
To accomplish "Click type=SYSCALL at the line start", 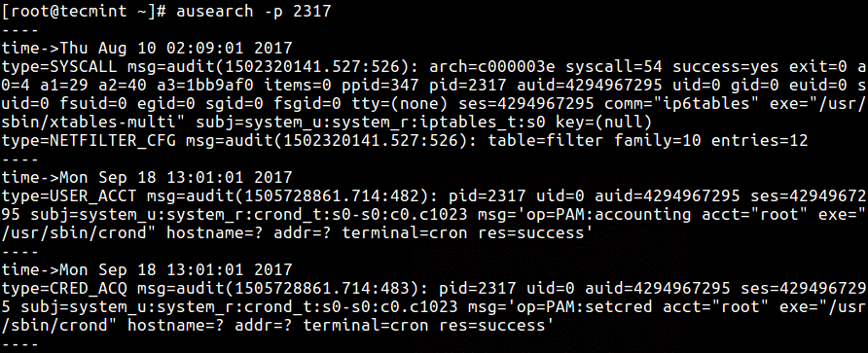I will click(x=59, y=67).
